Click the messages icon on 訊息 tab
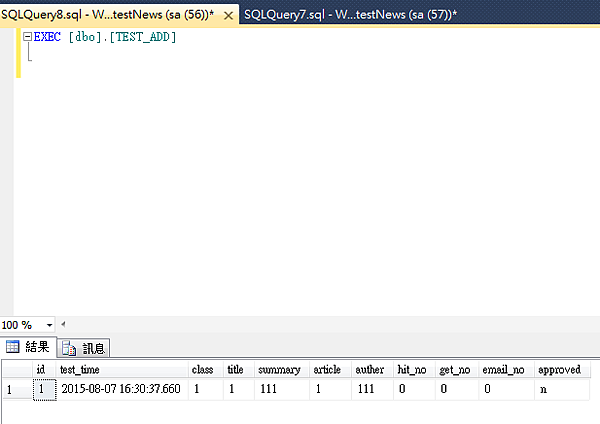 [x=69, y=348]
